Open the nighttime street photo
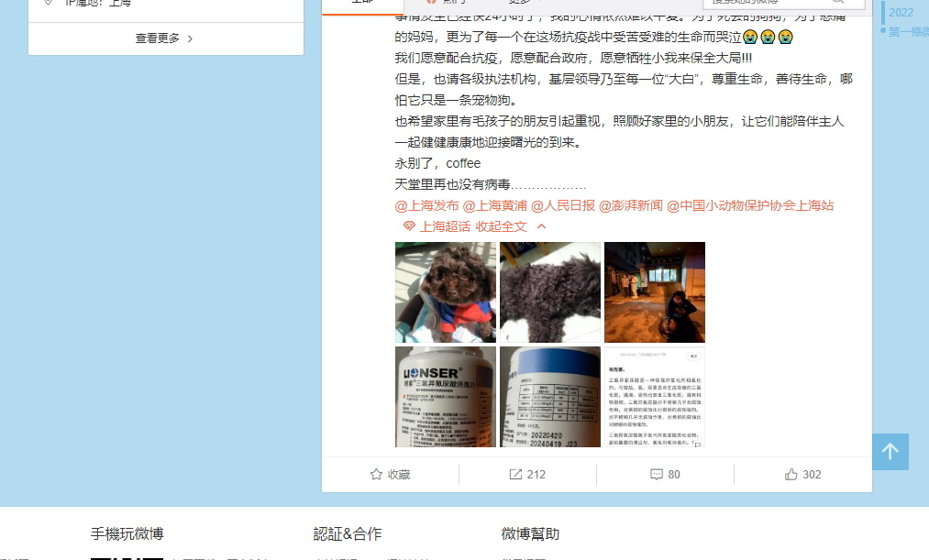This screenshot has width=929, height=560. (x=655, y=291)
